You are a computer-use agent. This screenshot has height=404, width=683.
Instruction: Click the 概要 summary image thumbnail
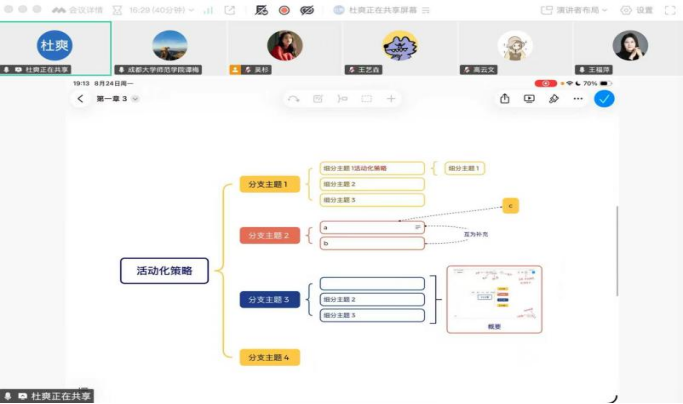point(494,299)
